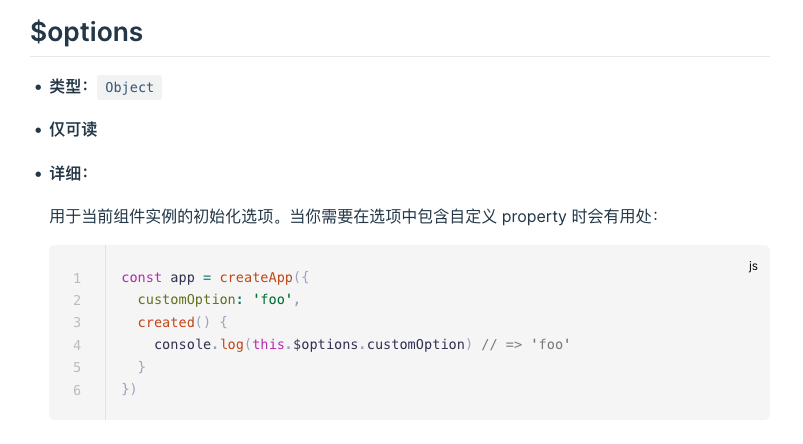803x444 pixels.
Task: Click line number 4 in code block
Action: [76, 344]
